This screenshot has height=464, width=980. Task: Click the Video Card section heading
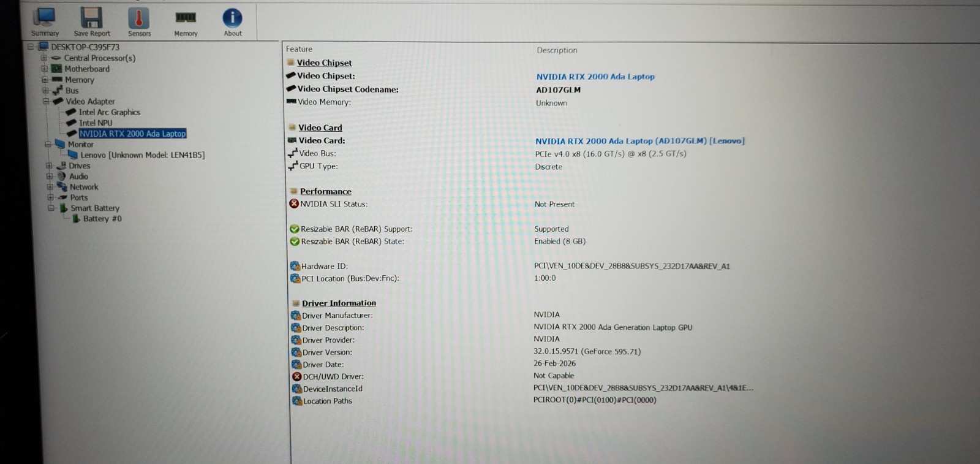(320, 127)
